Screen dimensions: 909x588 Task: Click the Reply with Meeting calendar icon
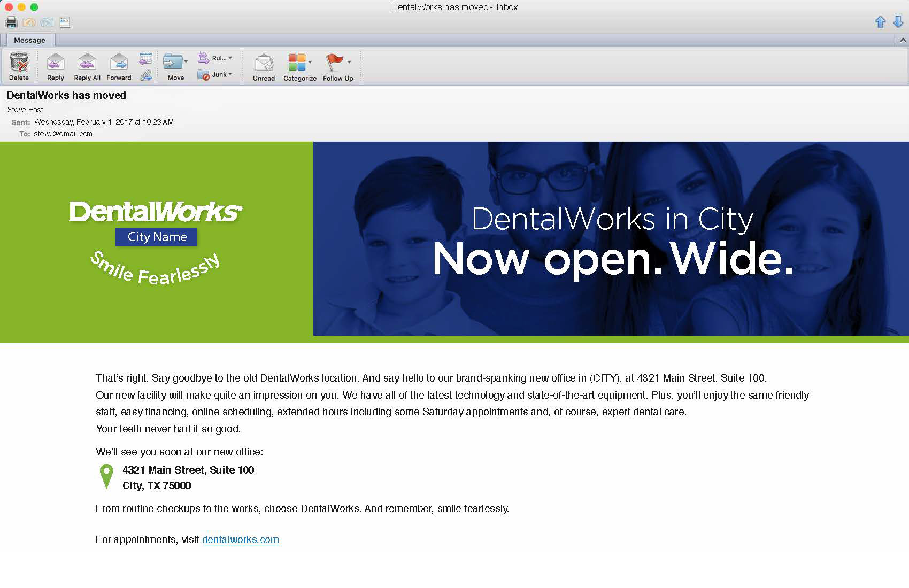[x=145, y=59]
